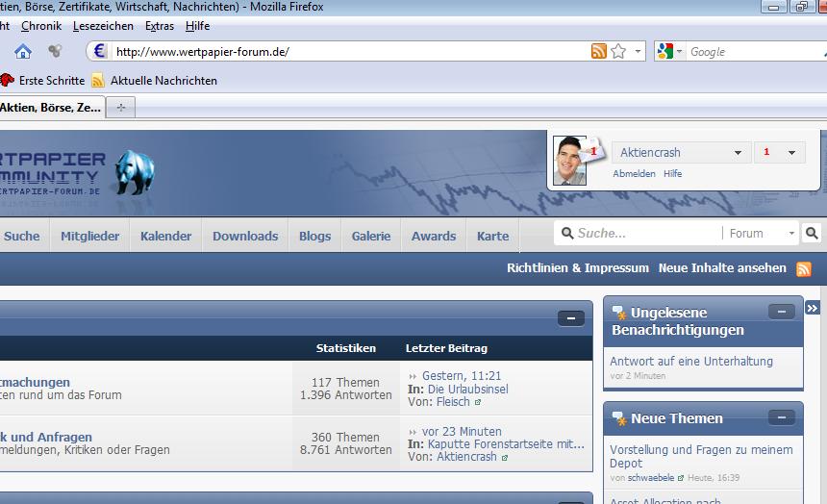The image size is (827, 504).
Task: Click the bear forum logo
Action: tap(135, 172)
